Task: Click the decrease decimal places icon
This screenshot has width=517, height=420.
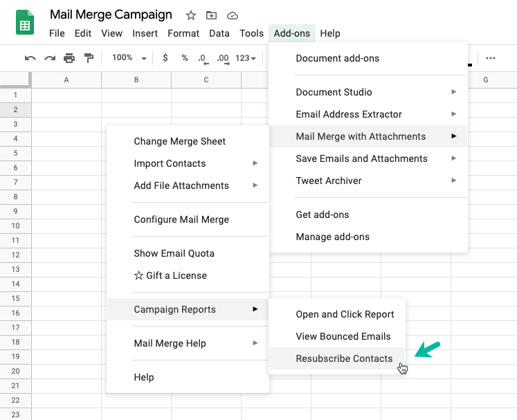Action: click(x=203, y=59)
